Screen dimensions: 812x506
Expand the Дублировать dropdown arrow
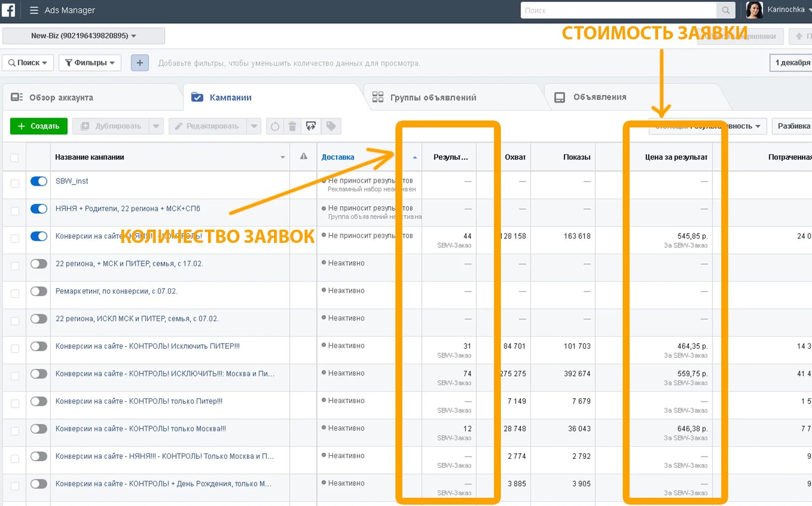click(x=156, y=126)
